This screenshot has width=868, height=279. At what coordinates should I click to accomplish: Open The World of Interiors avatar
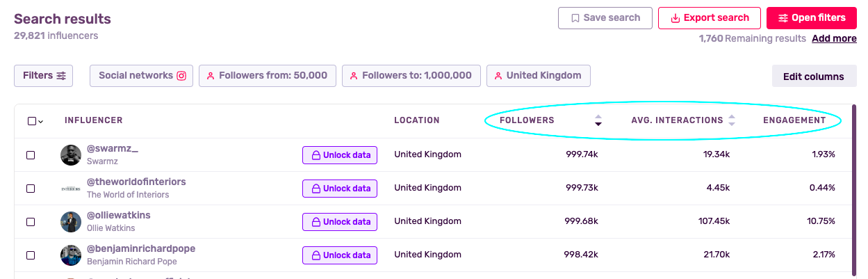71,189
